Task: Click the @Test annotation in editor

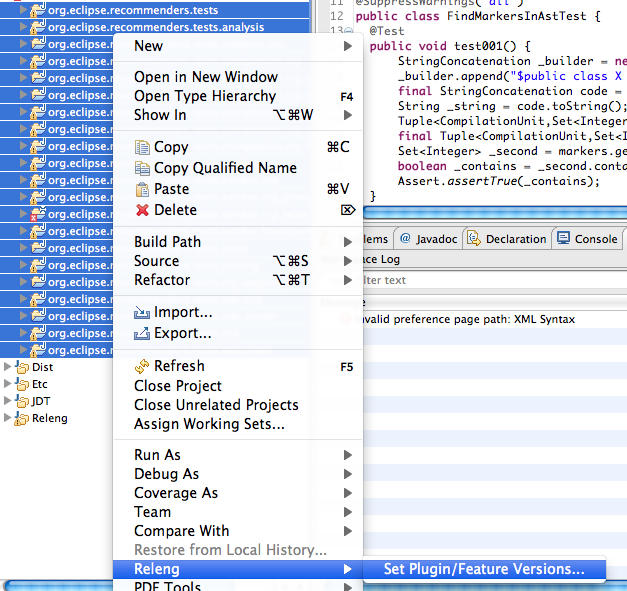Action: (x=387, y=31)
